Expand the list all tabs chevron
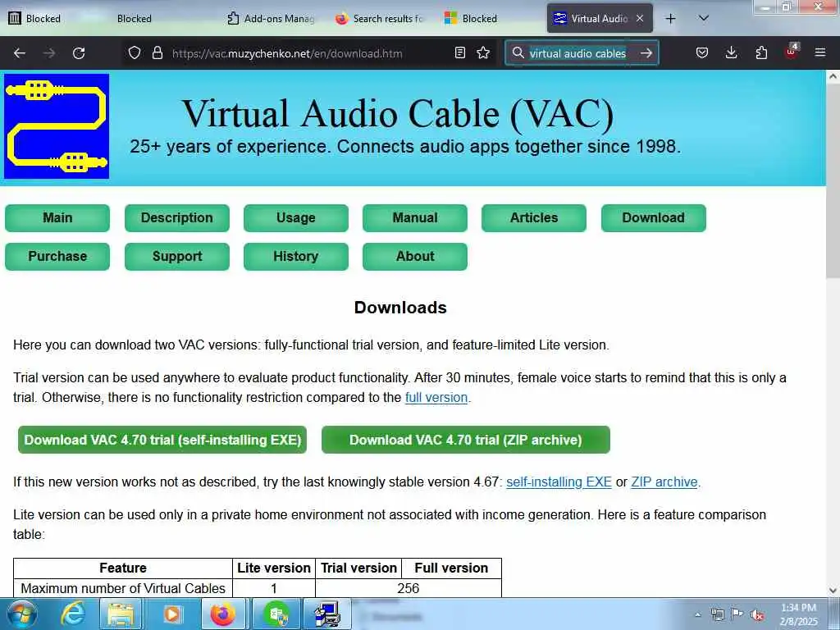Image resolution: width=840 pixels, height=630 pixels. tap(704, 18)
